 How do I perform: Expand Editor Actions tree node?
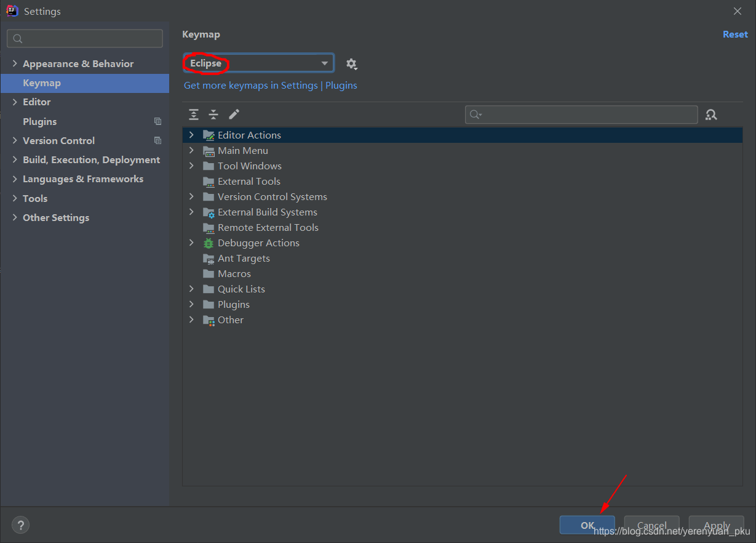pyautogui.click(x=191, y=135)
